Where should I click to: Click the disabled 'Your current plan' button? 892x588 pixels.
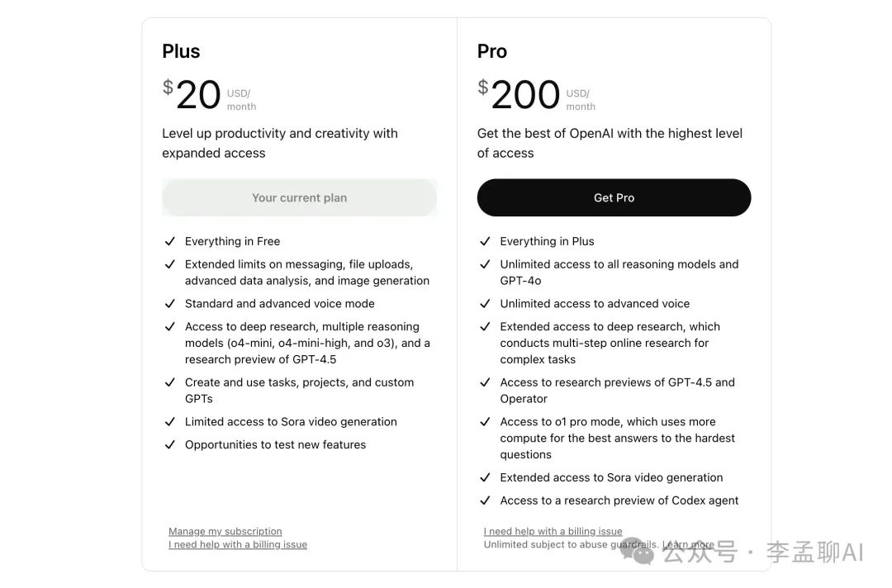tap(299, 198)
